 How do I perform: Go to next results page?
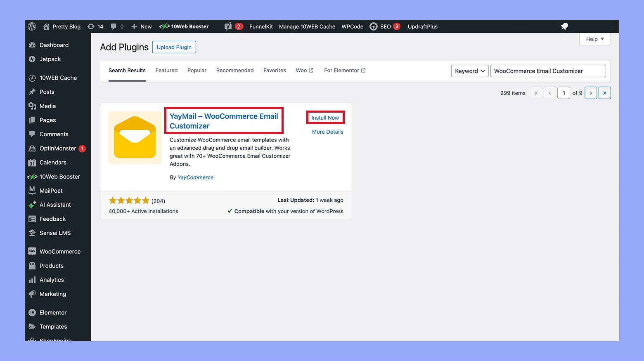point(591,93)
